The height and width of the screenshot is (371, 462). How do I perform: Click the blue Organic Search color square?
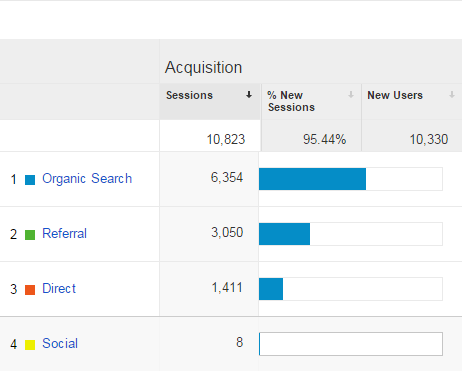pos(30,180)
